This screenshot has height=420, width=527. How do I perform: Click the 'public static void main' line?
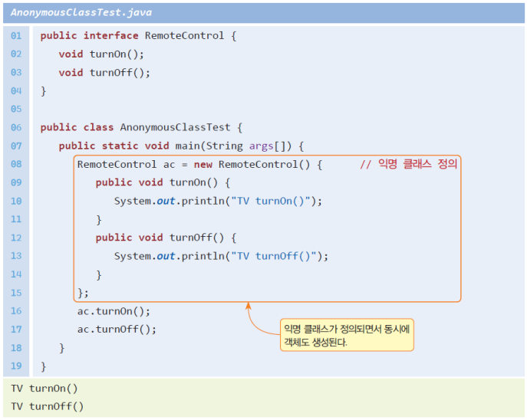pyautogui.click(x=181, y=146)
